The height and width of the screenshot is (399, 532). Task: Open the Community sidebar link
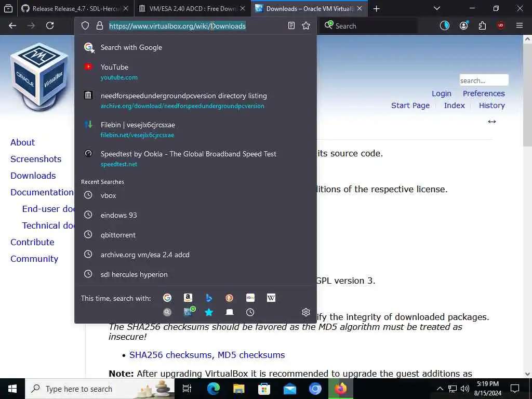click(x=34, y=259)
